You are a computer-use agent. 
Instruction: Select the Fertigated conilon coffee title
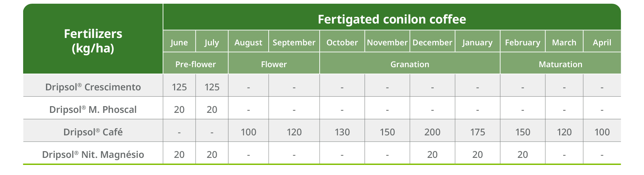coord(392,19)
